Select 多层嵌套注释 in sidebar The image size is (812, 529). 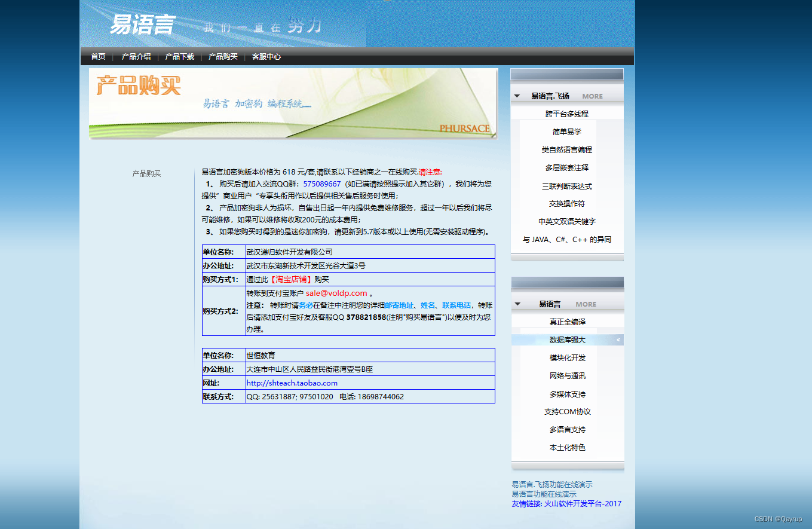point(567,167)
